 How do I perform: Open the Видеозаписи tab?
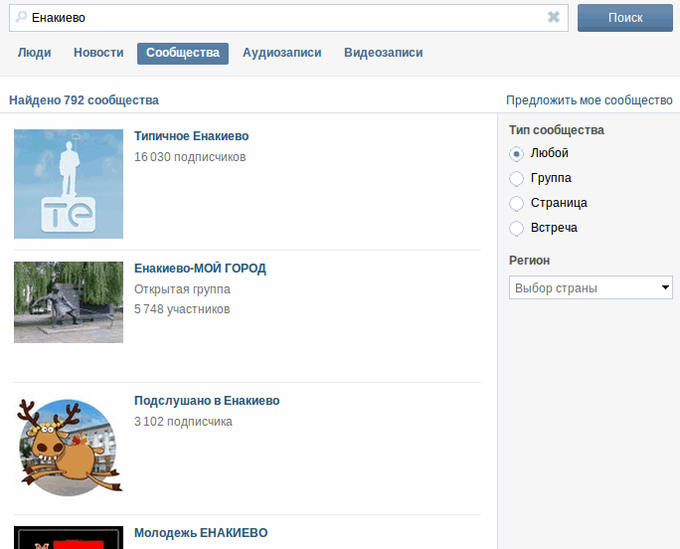[383, 53]
